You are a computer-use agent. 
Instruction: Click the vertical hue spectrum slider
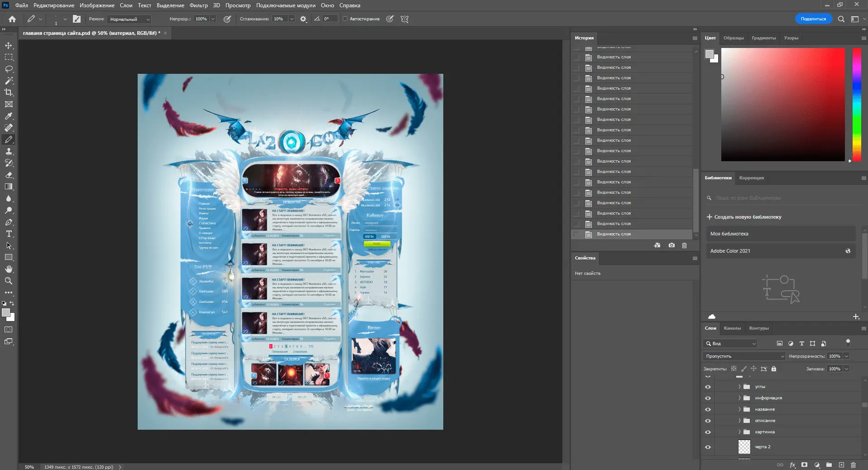click(x=857, y=104)
